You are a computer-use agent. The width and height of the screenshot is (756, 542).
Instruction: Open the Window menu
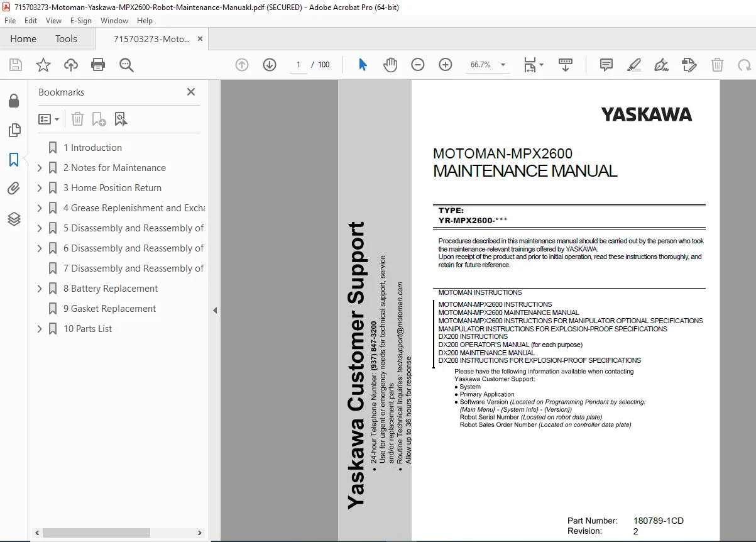pyautogui.click(x=114, y=21)
